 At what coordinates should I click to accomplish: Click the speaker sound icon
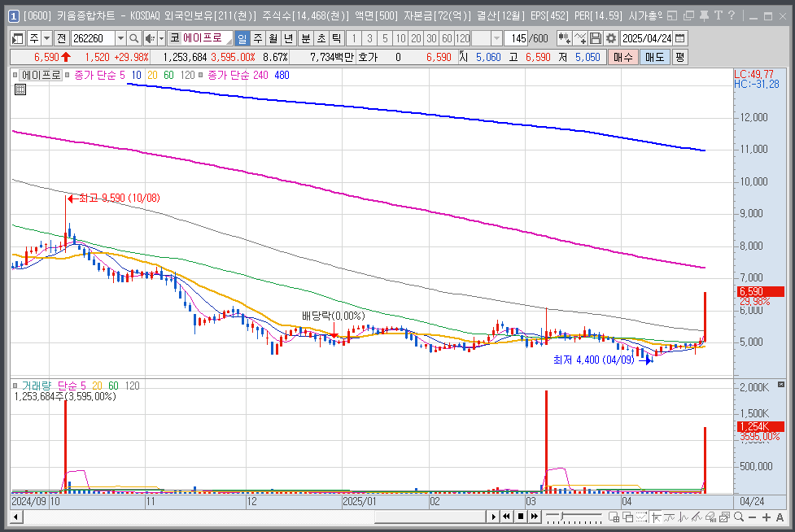tap(150, 38)
